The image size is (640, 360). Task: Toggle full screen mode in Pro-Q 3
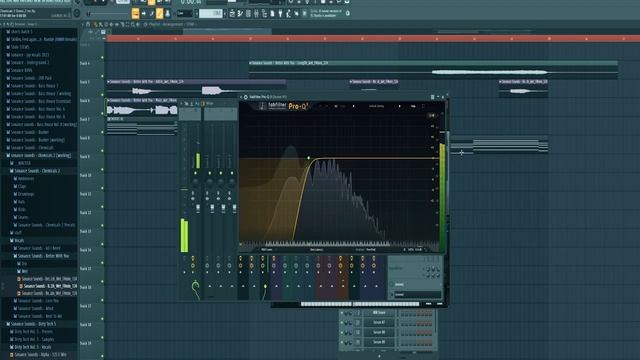[x=424, y=106]
